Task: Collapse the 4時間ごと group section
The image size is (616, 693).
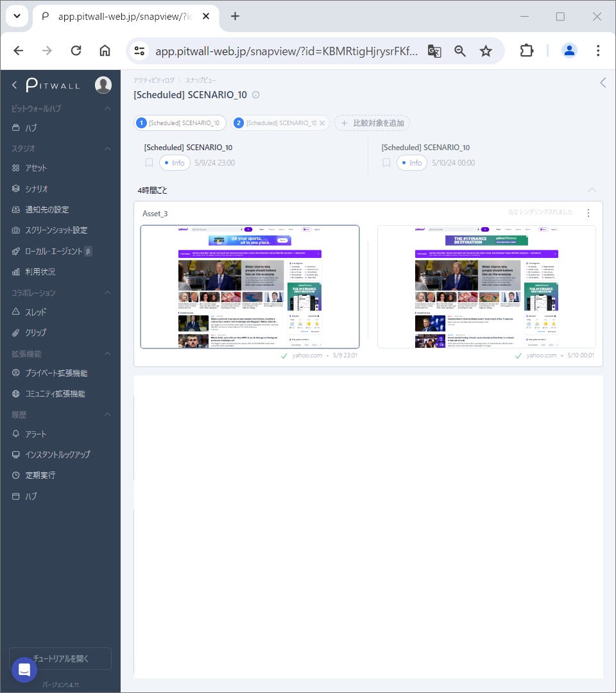Action: 592,191
